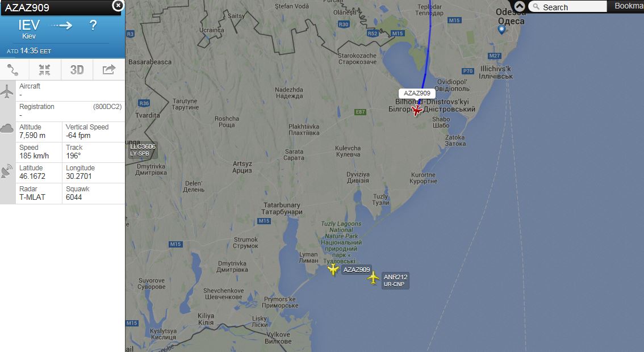
Task: Open the Bookmarks menu
Action: pyautogui.click(x=629, y=6)
